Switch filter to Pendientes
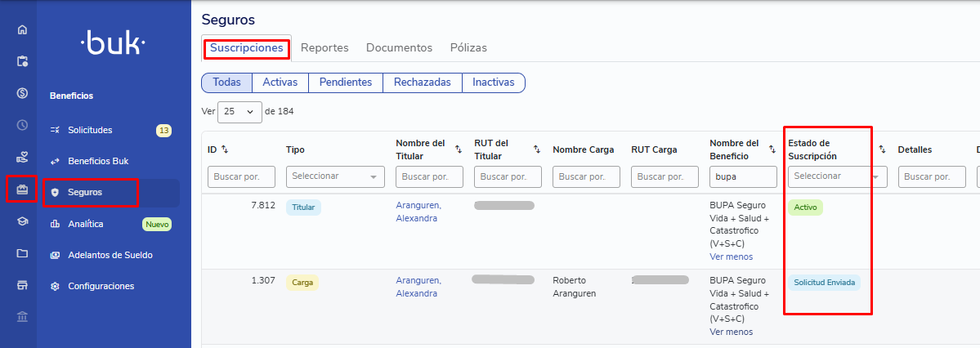This screenshot has width=980, height=348. click(x=346, y=83)
